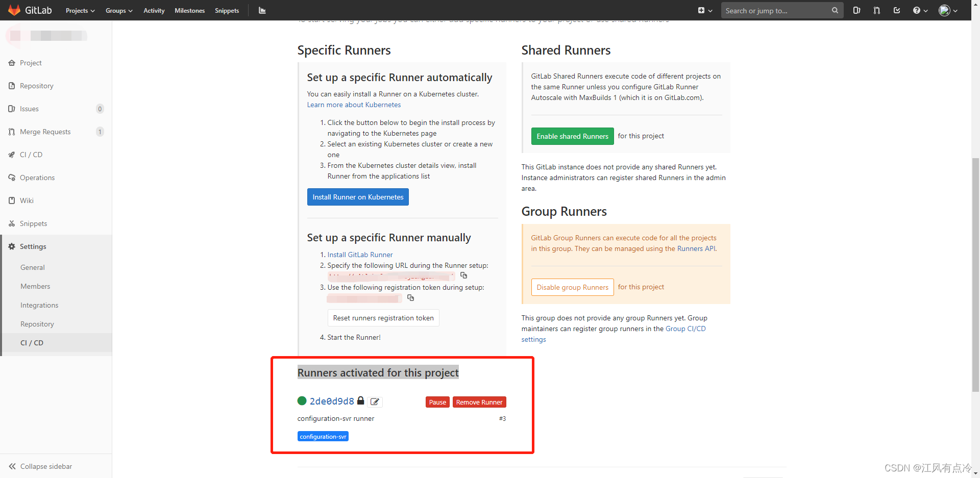The image size is (980, 478).
Task: Select CI / CD under Settings
Action: (x=56, y=343)
